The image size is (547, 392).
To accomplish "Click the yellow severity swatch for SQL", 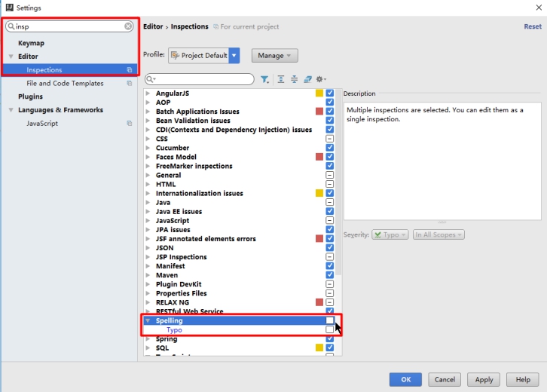I will pos(319,348).
